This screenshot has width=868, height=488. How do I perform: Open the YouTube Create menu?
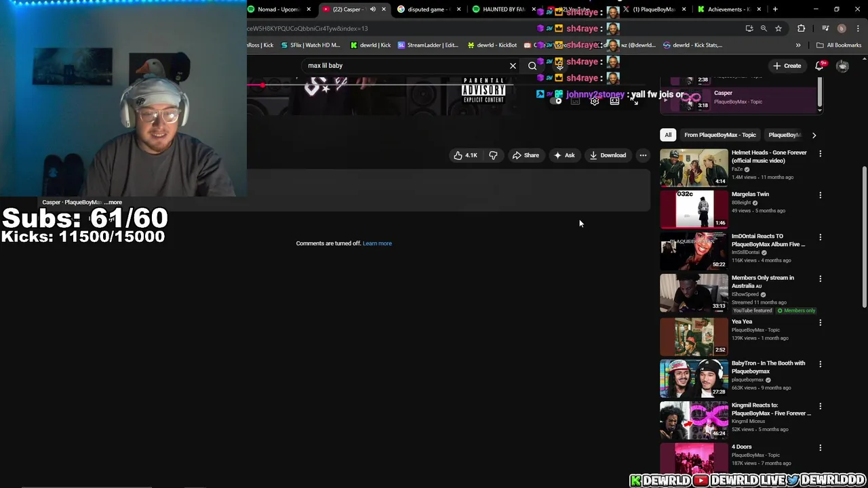pos(787,66)
